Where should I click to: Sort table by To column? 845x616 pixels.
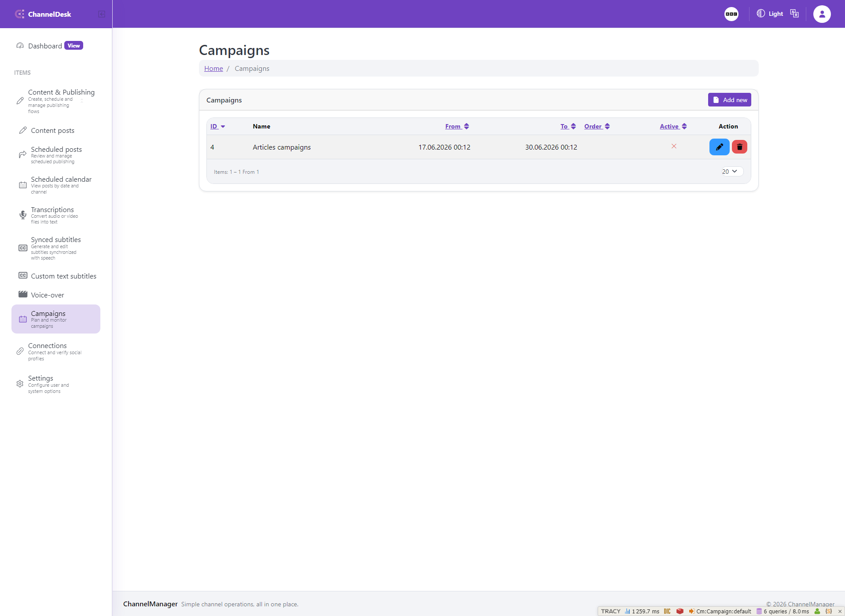[568, 126]
